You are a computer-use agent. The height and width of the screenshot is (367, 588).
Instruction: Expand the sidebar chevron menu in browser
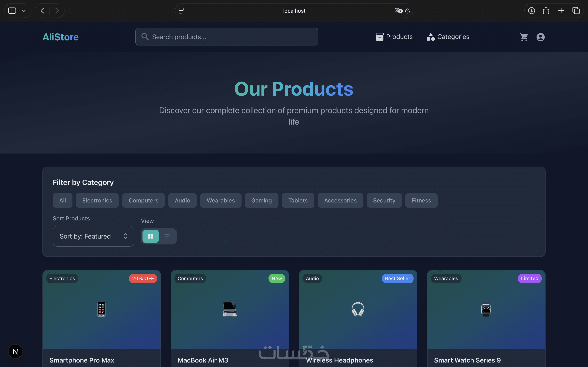point(24,11)
